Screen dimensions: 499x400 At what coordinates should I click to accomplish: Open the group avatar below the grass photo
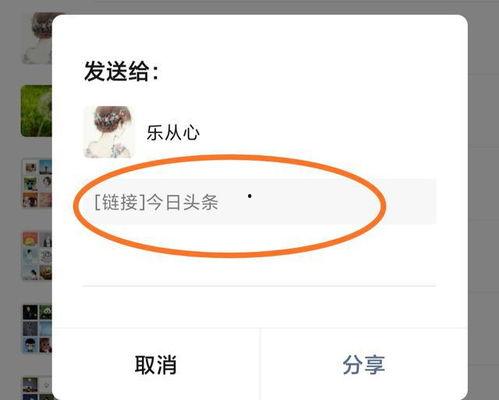[x=37, y=183]
